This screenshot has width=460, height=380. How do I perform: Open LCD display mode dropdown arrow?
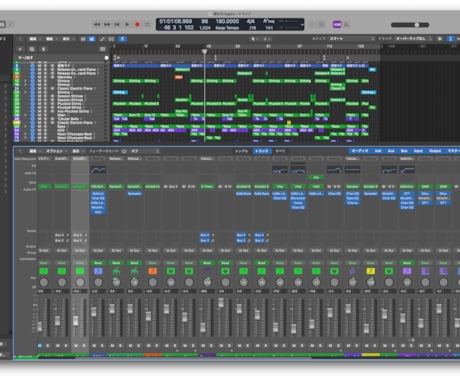[302, 24]
